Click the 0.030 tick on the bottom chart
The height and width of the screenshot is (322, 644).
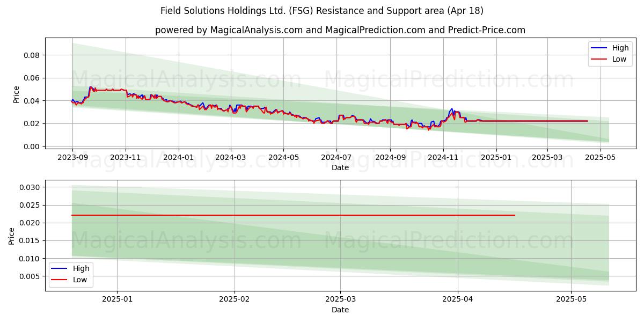(29, 187)
